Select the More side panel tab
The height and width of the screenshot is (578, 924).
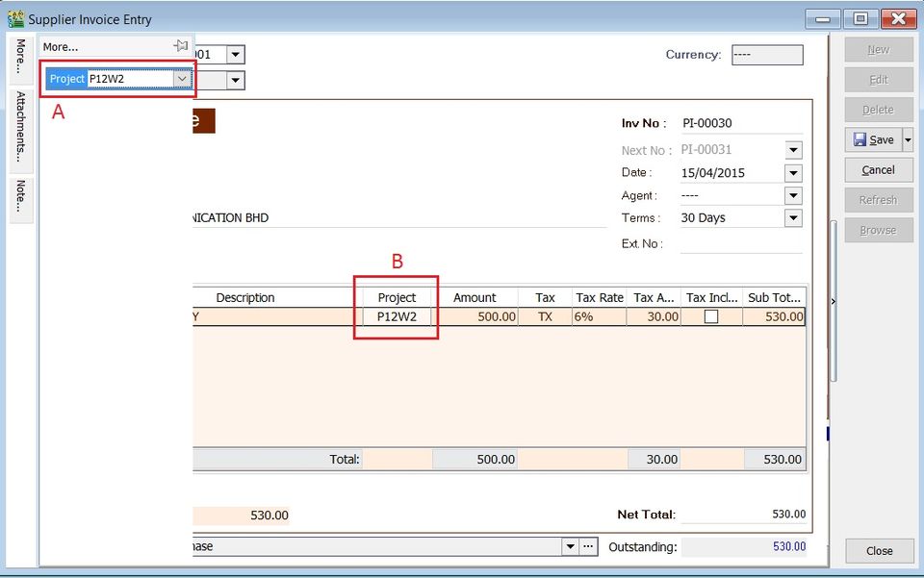point(20,58)
